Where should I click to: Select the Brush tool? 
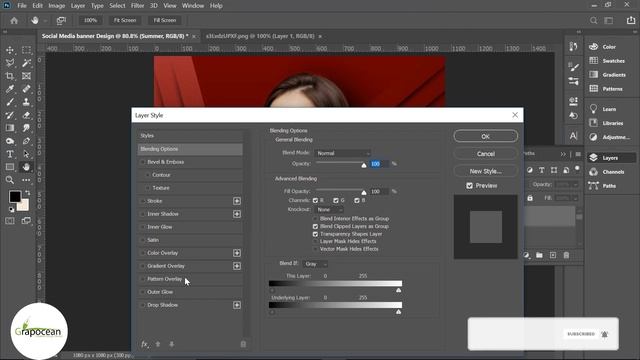10,102
